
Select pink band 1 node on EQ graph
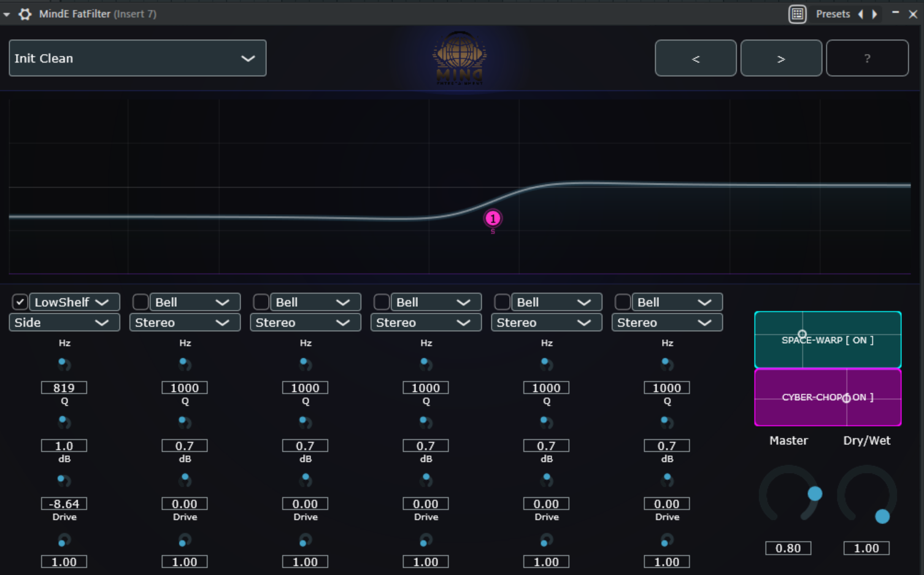(x=493, y=218)
